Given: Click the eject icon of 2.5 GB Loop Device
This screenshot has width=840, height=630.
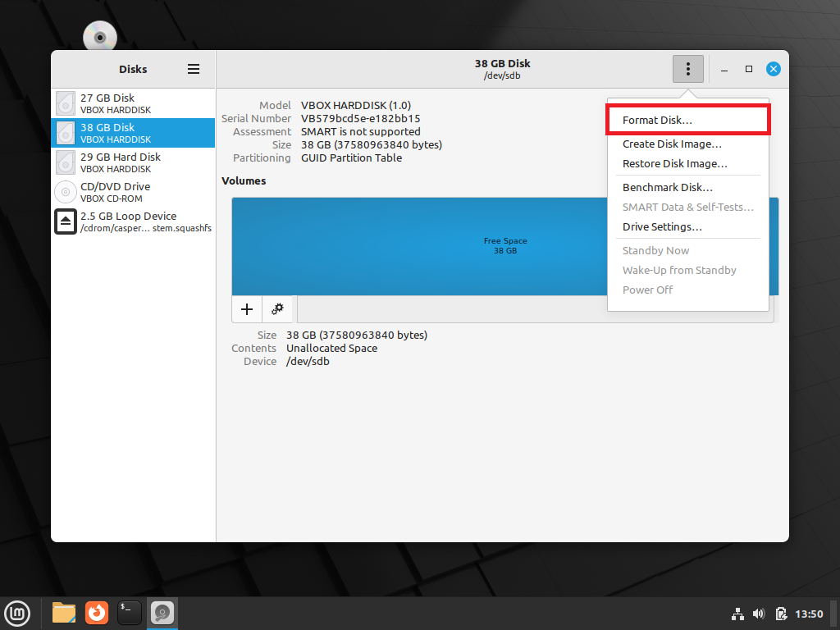Looking at the screenshot, I should 66,221.
